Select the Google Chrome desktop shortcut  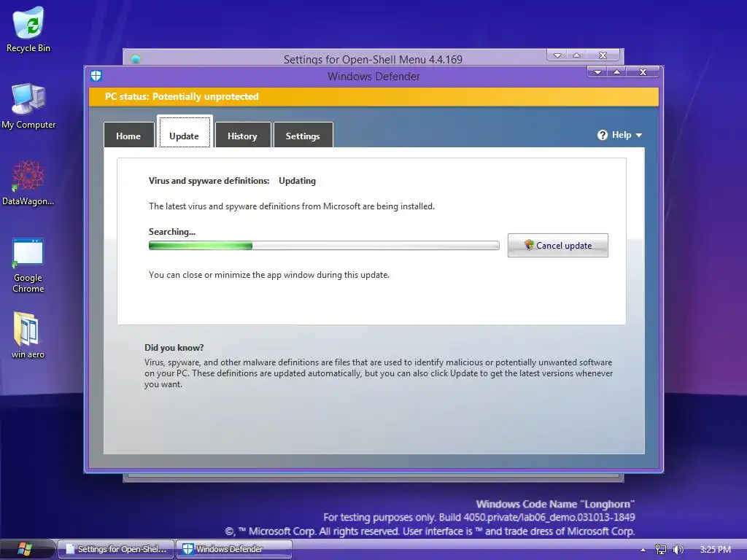pos(28,265)
